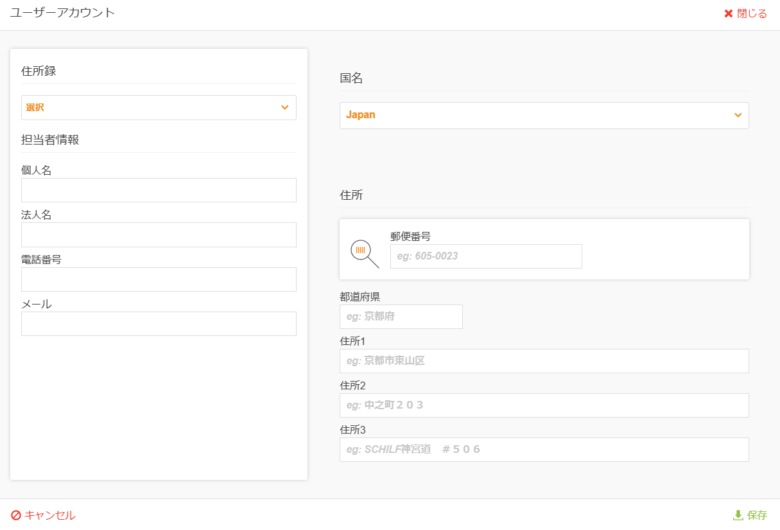Click the 保存 button
The image size is (780, 530).
(x=751, y=515)
